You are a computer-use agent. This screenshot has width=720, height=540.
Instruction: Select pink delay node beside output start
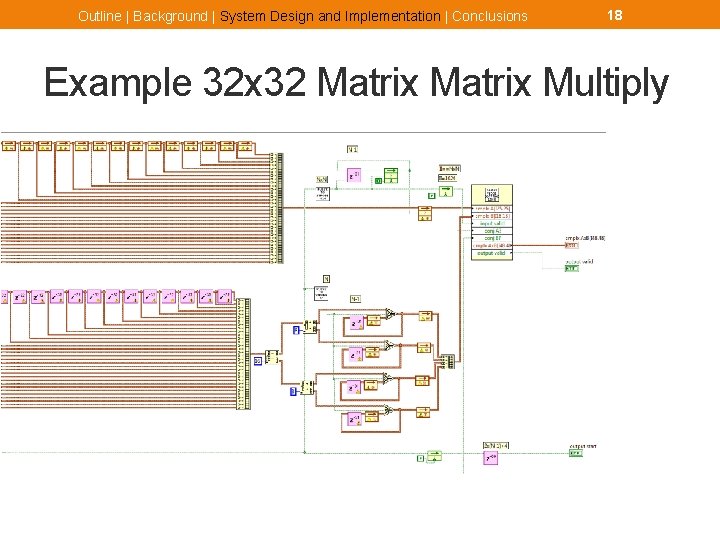click(x=491, y=458)
